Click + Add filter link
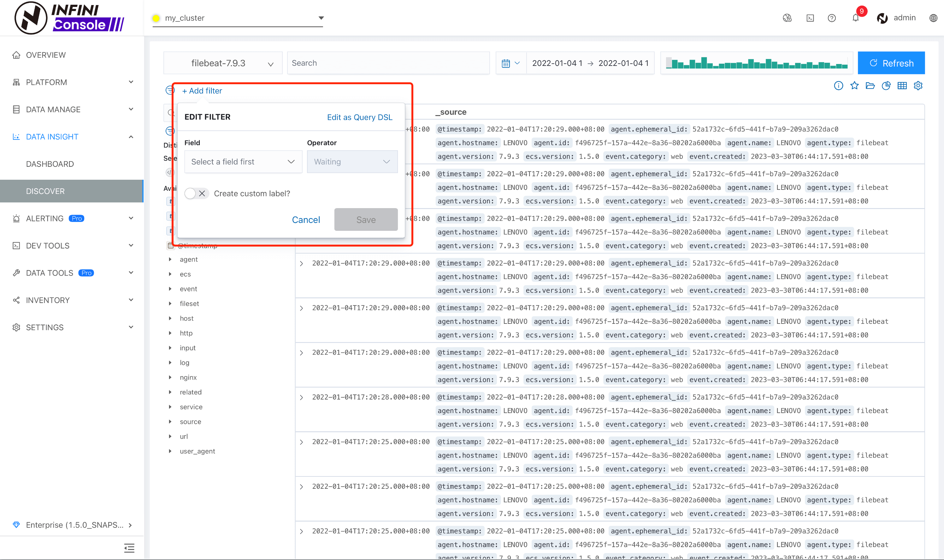 tap(202, 90)
